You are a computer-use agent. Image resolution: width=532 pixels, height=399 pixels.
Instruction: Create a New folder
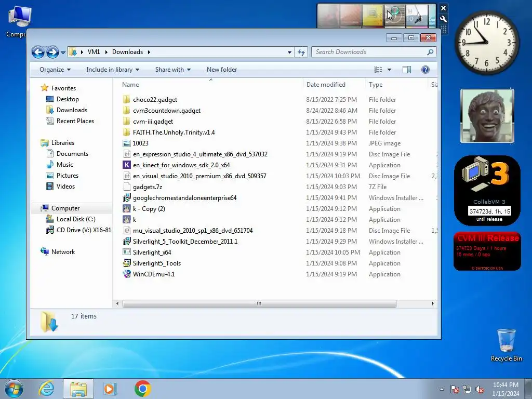[221, 70]
